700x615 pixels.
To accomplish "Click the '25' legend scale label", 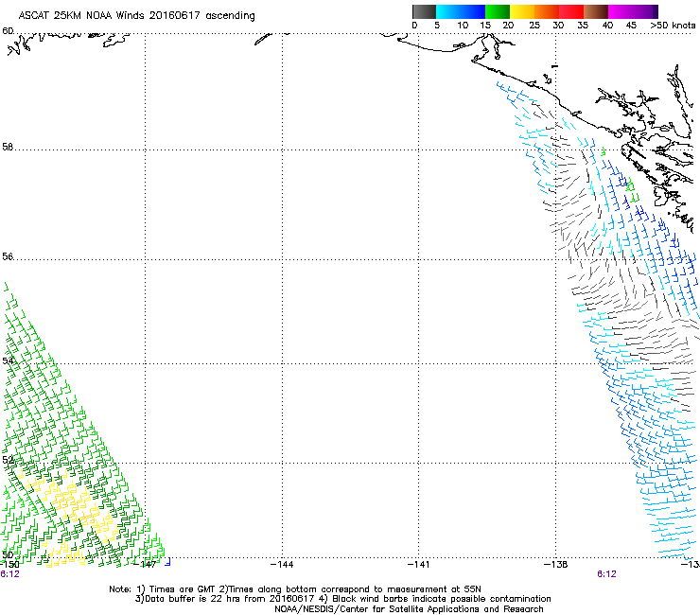I will [534, 26].
